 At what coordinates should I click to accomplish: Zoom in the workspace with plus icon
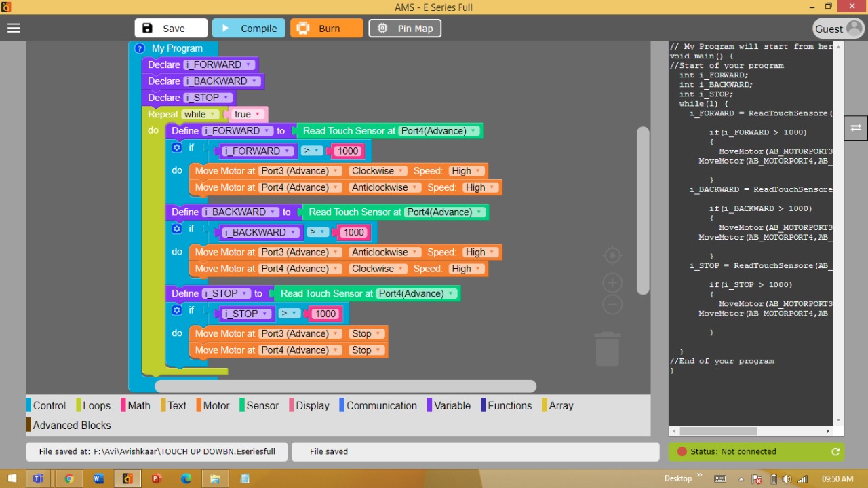[612, 283]
